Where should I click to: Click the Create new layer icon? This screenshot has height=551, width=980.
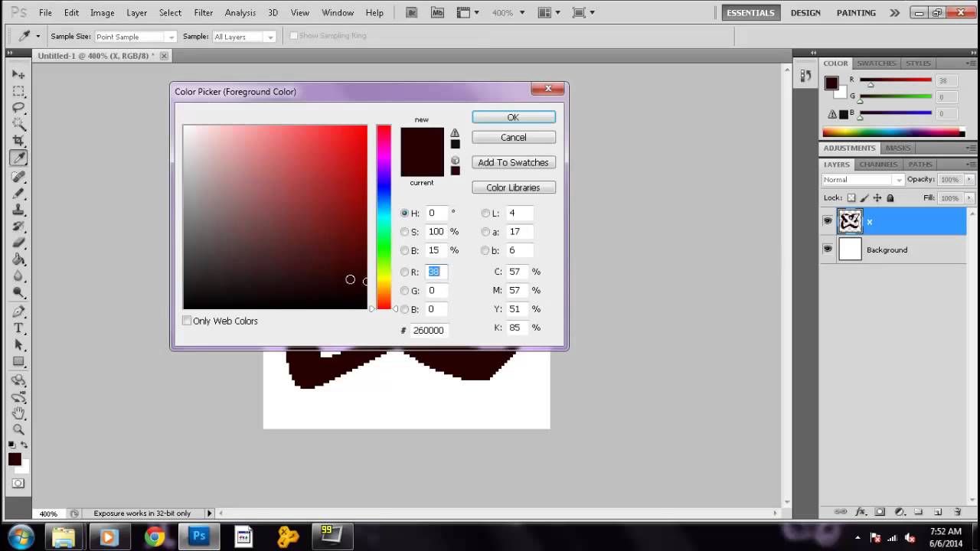(x=939, y=511)
